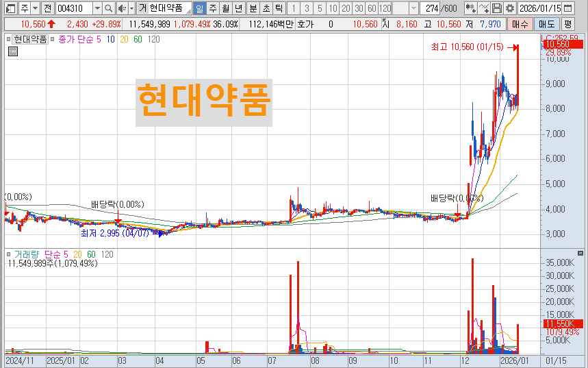Screen dimensions: 588x368
Task: Click the blue low price 7,970
Action: coord(490,25)
